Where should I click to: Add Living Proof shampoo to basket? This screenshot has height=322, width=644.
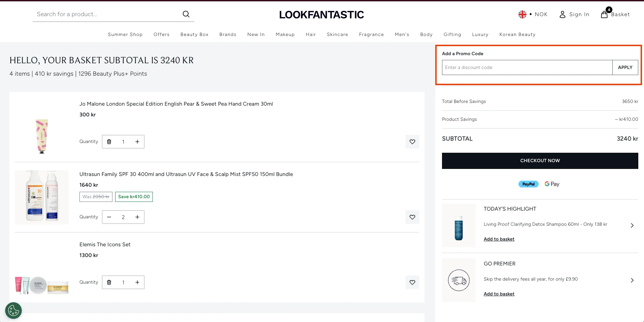(499, 239)
